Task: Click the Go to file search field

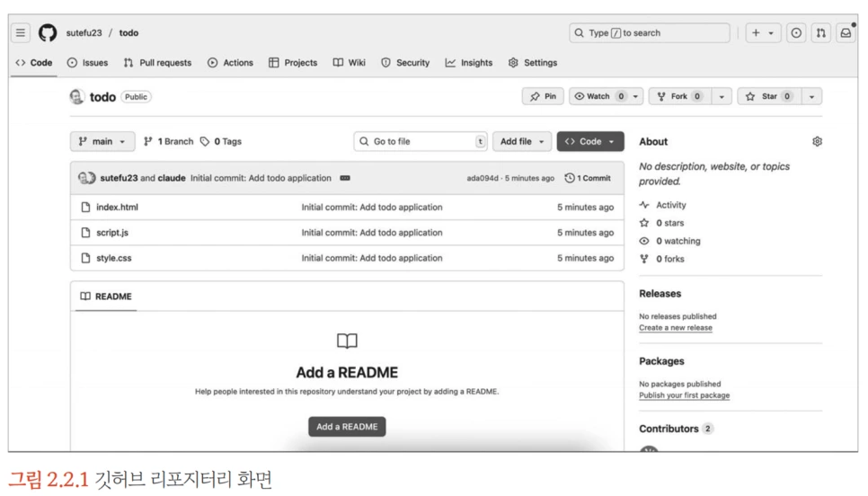Action: coord(421,141)
